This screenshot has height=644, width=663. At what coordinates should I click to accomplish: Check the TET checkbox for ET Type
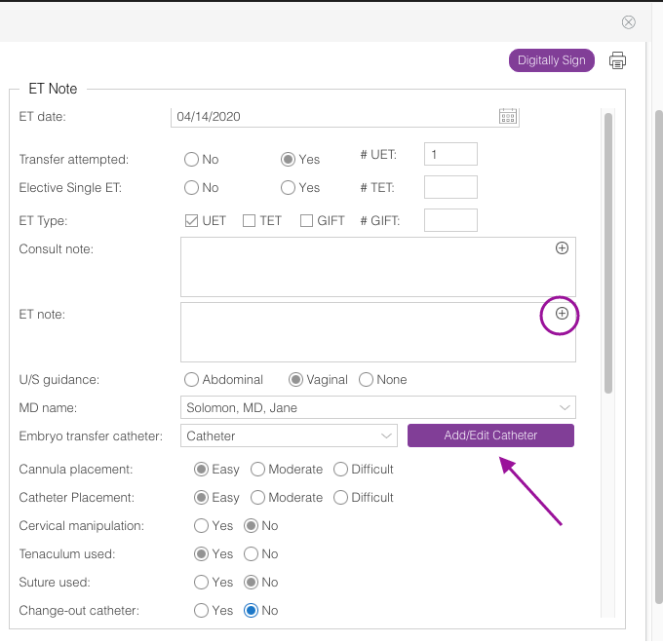coord(250,221)
